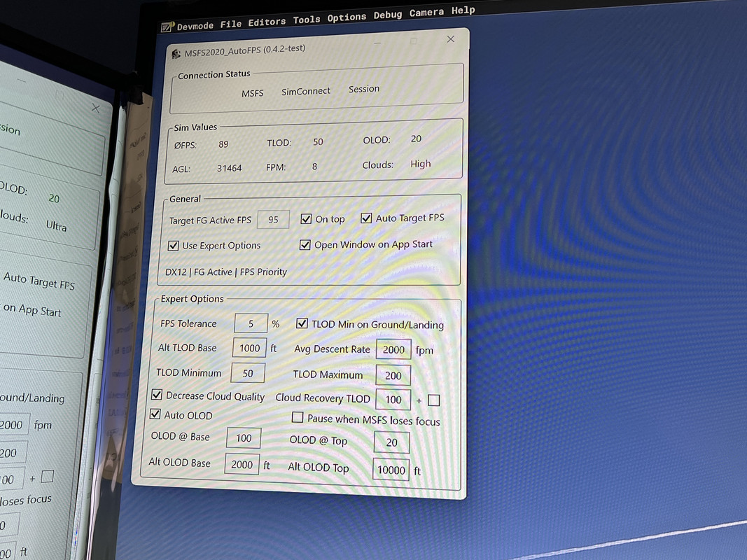Click the Alt OLOD Base field
The height and width of the screenshot is (560, 747).
[x=242, y=464]
